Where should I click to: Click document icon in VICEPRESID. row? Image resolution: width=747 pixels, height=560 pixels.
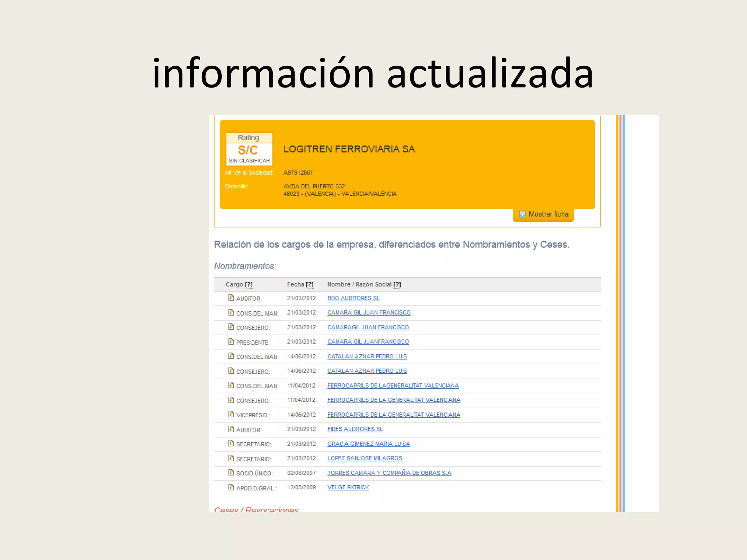coord(231,415)
